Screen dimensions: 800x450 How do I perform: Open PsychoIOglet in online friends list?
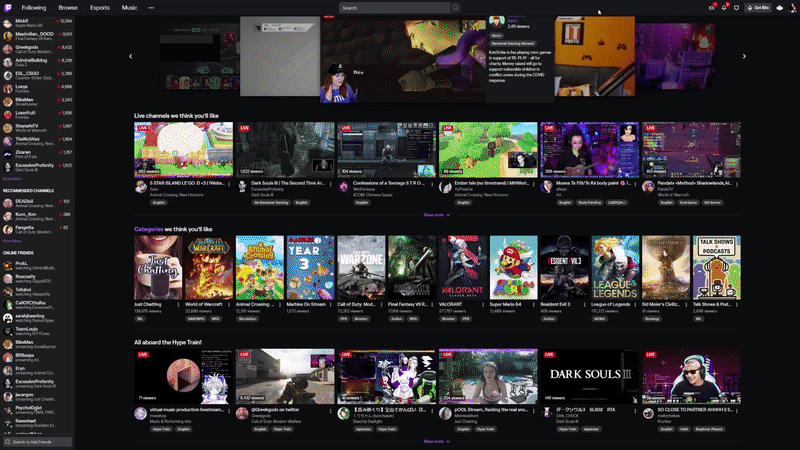coord(37,410)
